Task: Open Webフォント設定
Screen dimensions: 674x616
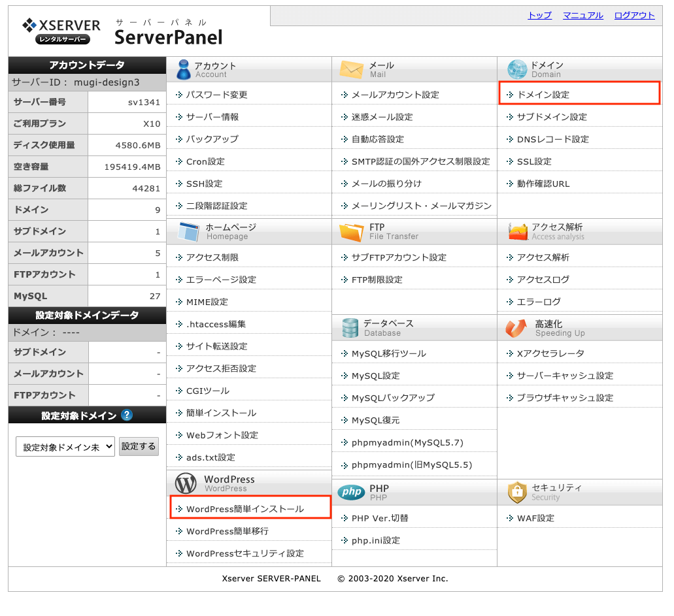Action: (x=222, y=435)
